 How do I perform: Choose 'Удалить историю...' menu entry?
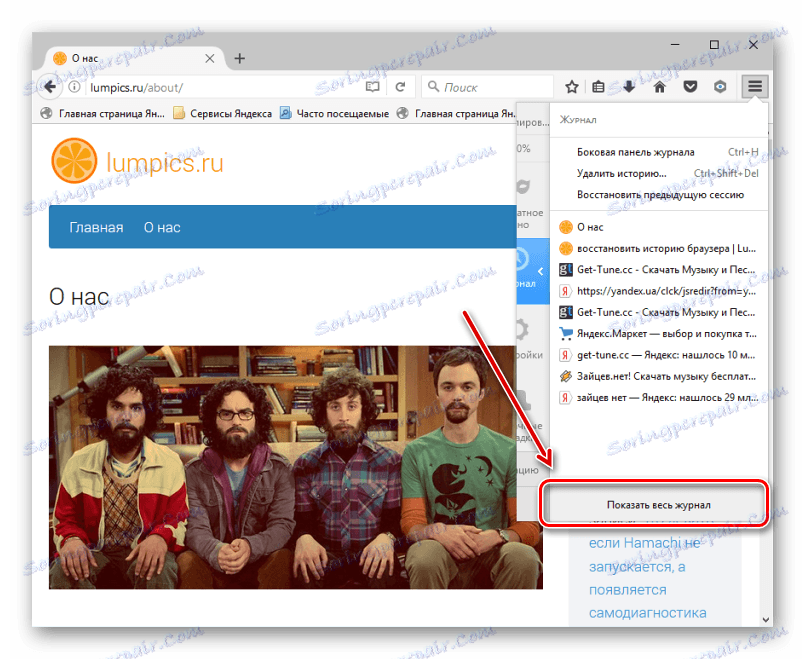(659, 173)
